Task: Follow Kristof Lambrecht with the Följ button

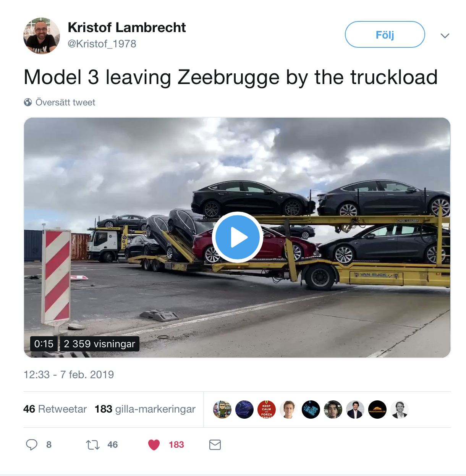Action: click(385, 34)
